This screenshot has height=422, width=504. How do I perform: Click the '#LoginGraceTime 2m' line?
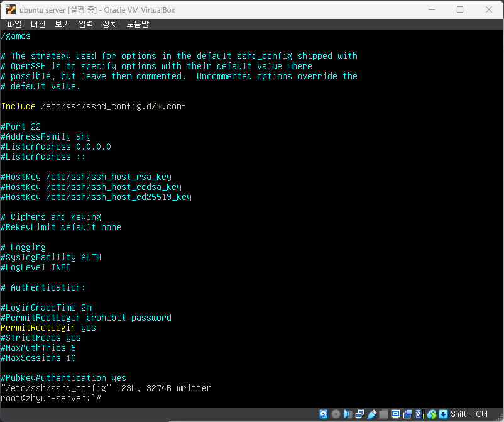46,308
